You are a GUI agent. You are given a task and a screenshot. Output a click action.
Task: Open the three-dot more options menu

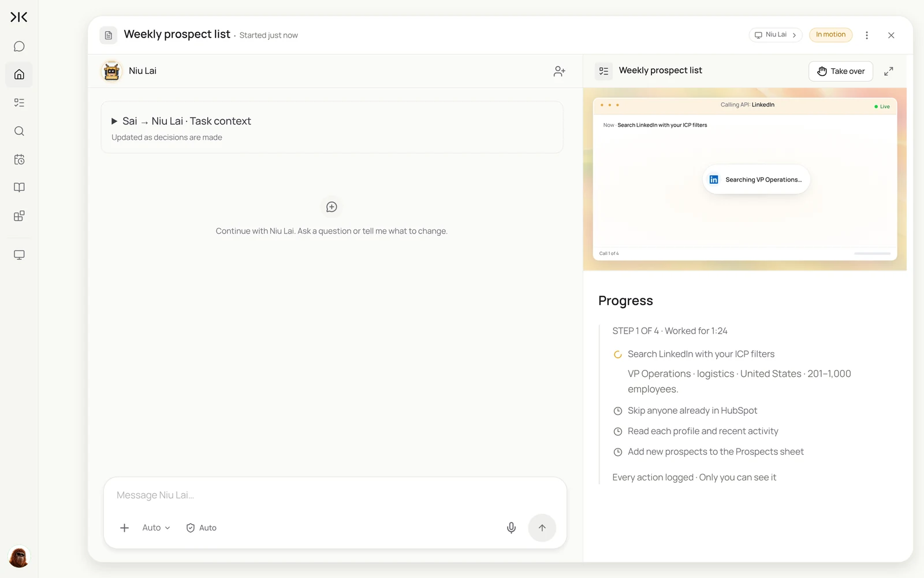(x=866, y=35)
